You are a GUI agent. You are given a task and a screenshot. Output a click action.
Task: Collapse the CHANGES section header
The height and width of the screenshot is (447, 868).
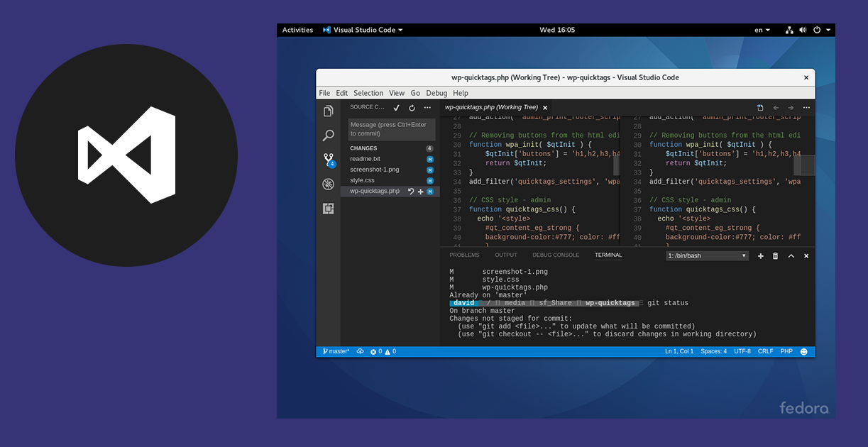point(390,148)
